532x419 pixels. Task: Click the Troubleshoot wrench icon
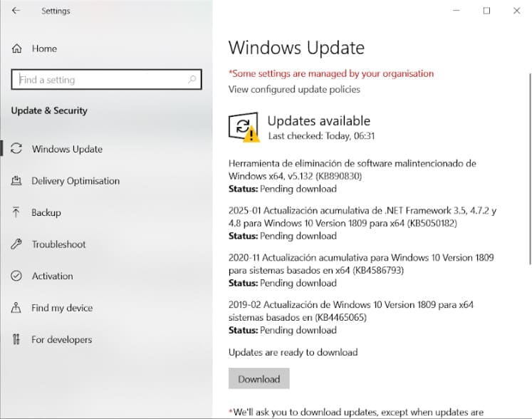(x=16, y=244)
